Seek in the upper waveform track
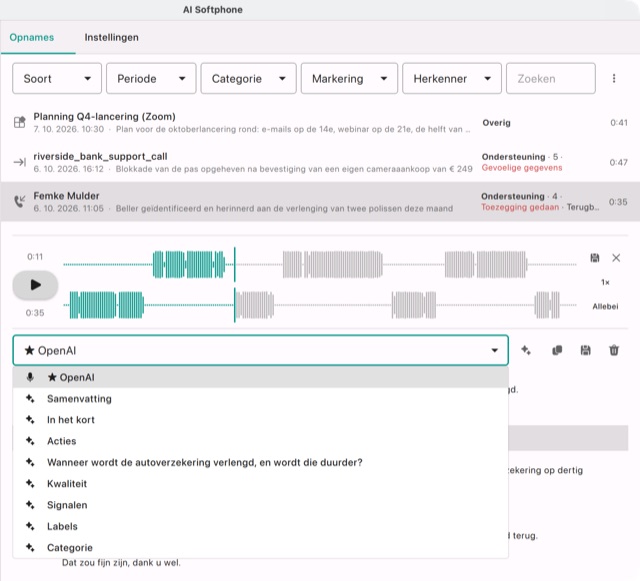 [x=320, y=265]
